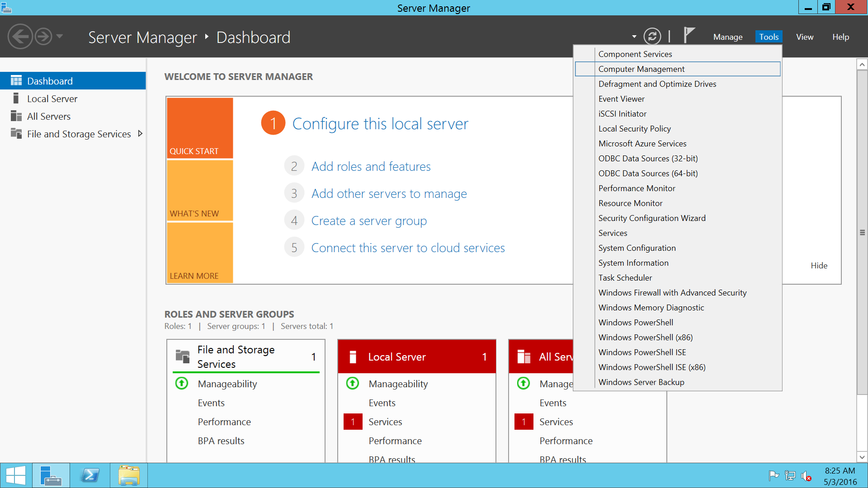Open Event Viewer
The image size is (868, 488).
click(x=678, y=99)
